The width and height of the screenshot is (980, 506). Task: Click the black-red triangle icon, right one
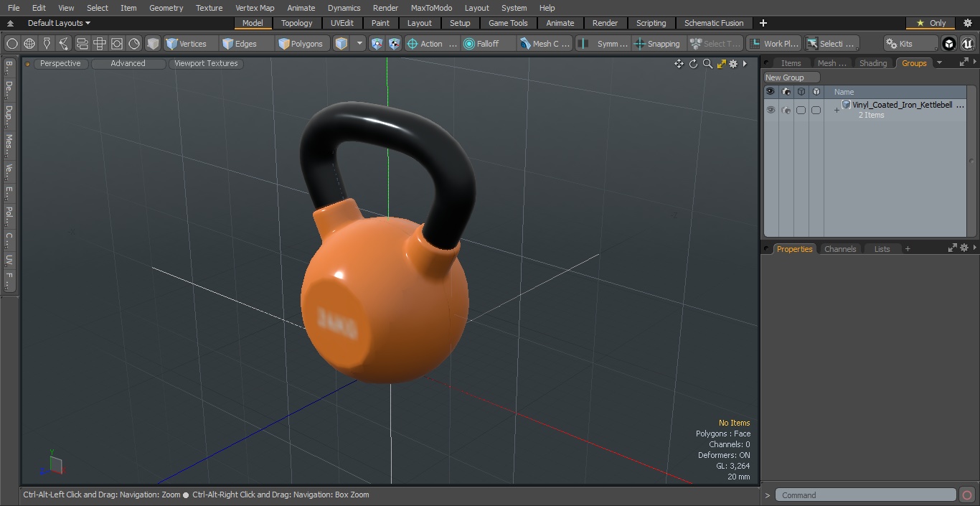click(395, 44)
